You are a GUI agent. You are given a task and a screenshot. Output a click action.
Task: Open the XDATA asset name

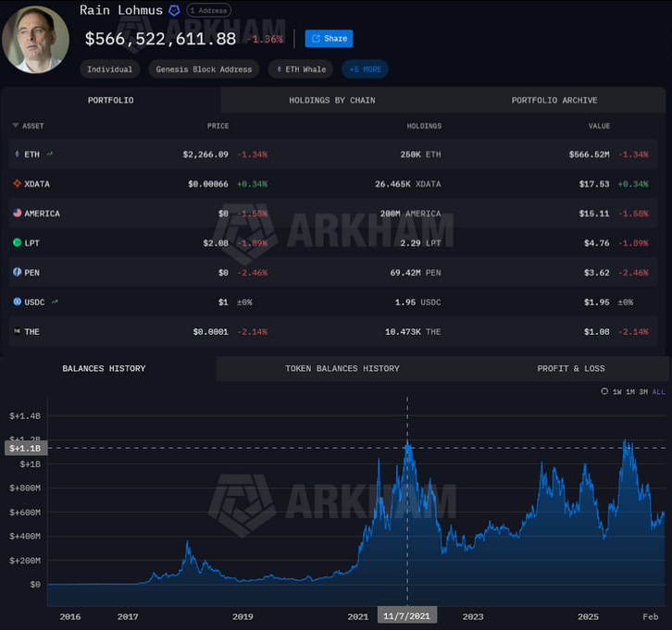pyautogui.click(x=37, y=184)
